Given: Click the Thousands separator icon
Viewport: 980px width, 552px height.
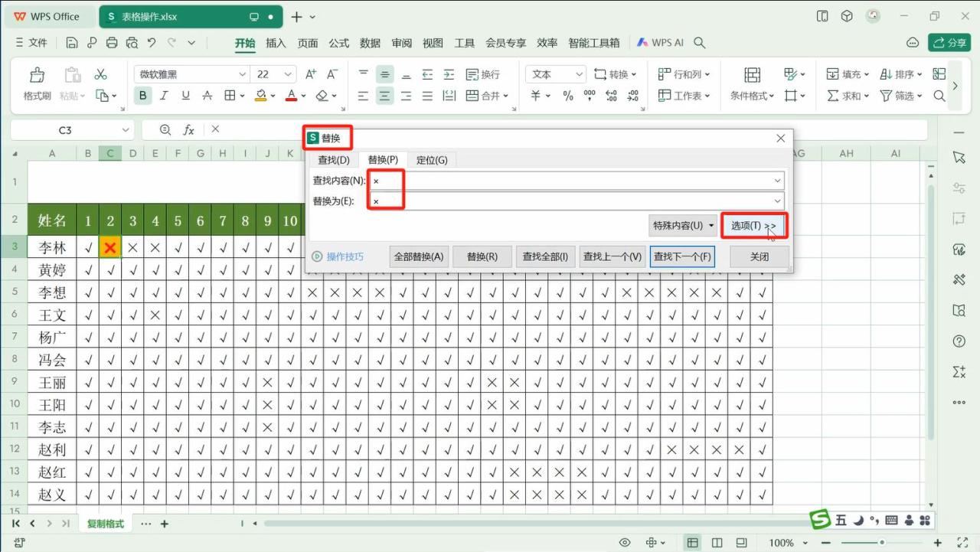Looking at the screenshot, I should coord(590,96).
